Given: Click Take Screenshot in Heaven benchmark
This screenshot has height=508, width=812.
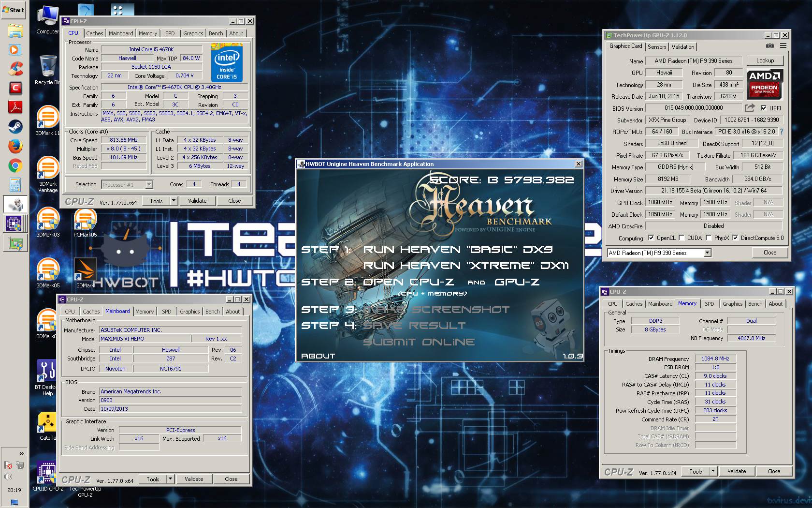Looking at the screenshot, I should click(436, 310).
